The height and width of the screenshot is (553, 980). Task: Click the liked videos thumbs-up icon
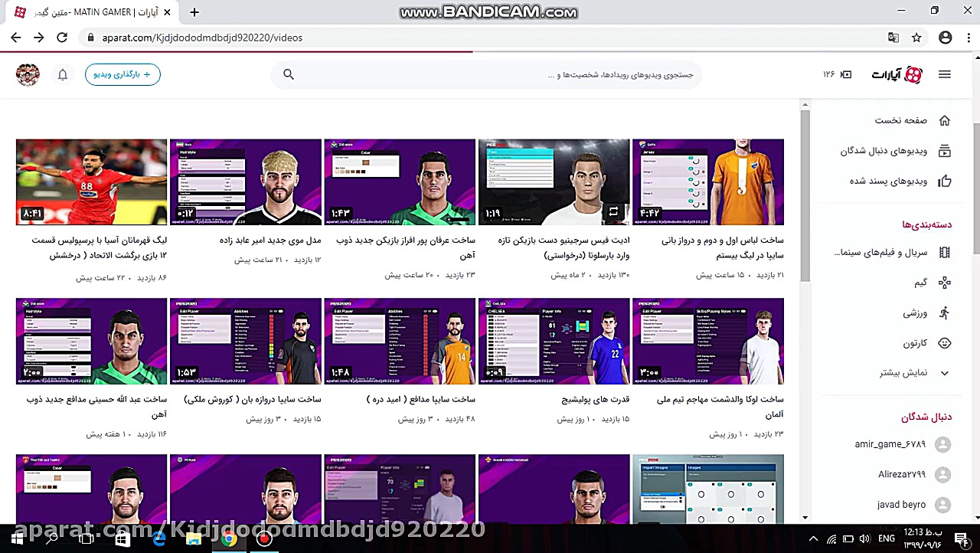944,181
